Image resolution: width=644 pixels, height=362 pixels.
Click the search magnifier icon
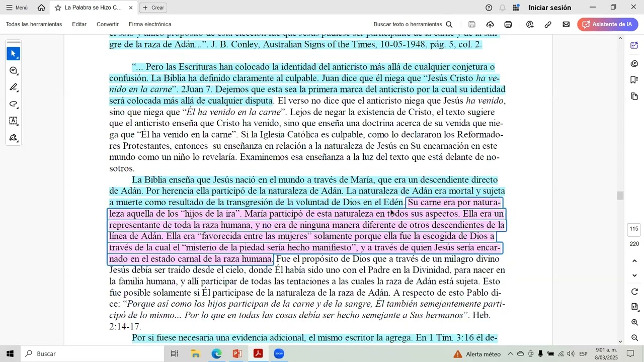[x=449, y=24]
